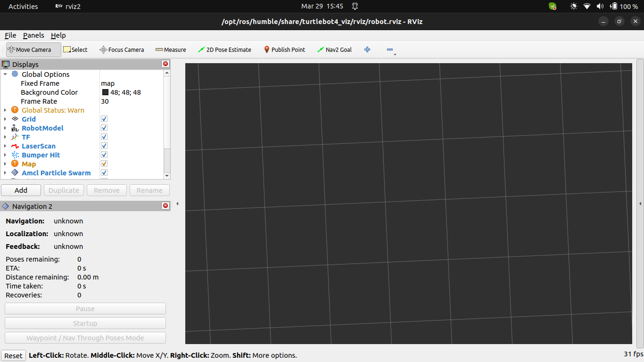Click the Add display button

click(x=21, y=190)
